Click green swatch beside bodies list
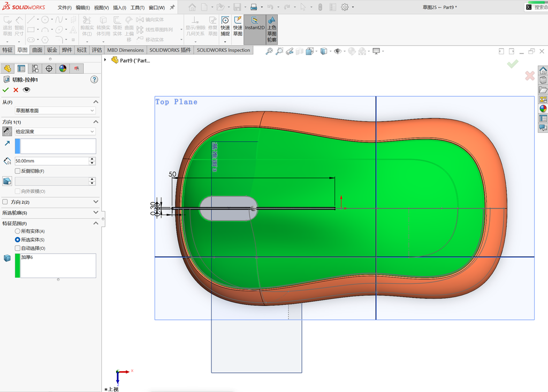This screenshot has height=392, width=548. 18,266
